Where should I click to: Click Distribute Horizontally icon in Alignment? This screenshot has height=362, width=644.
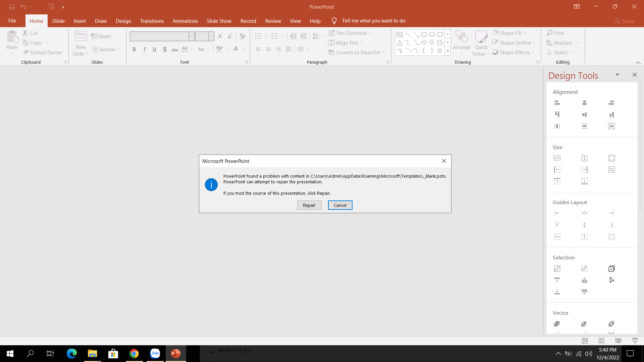click(557, 126)
